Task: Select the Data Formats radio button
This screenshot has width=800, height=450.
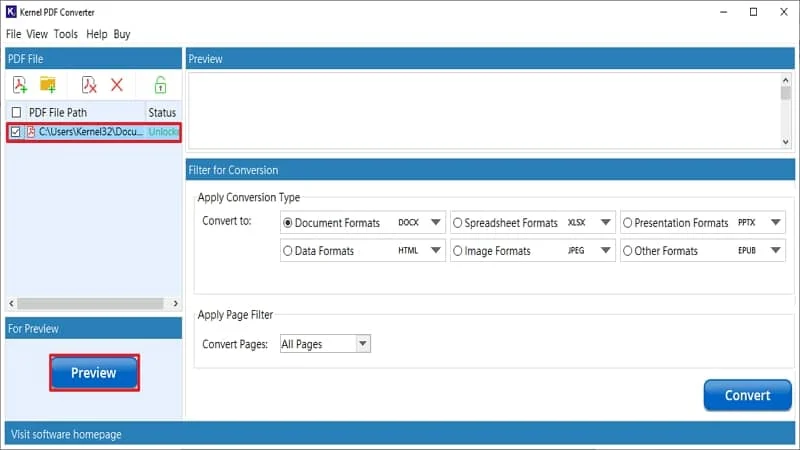Action: [x=288, y=251]
